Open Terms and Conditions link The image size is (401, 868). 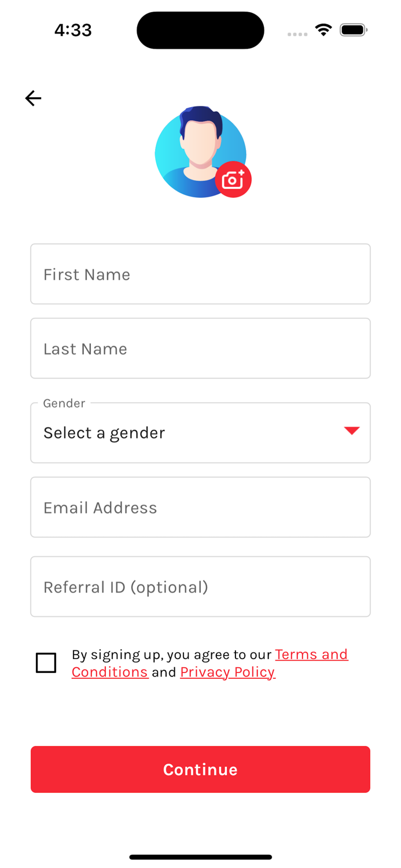click(311, 654)
